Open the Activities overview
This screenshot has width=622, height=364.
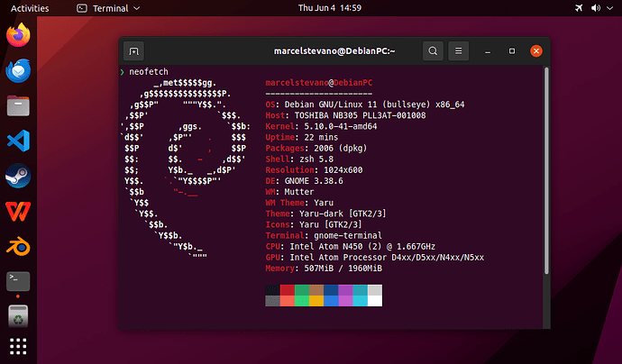[30, 8]
